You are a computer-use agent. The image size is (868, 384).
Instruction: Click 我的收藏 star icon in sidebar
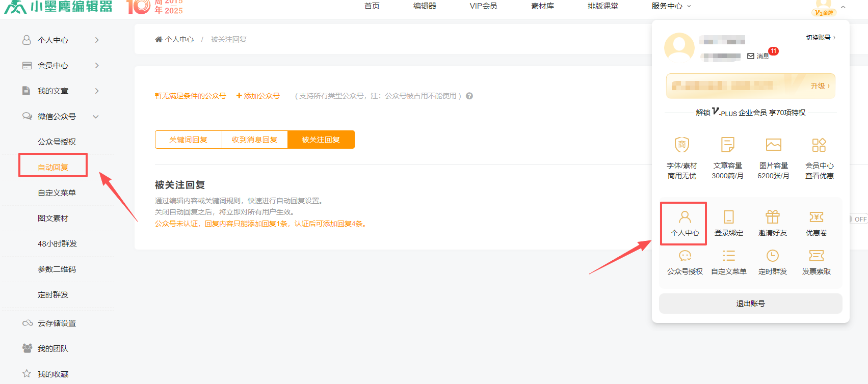point(27,373)
